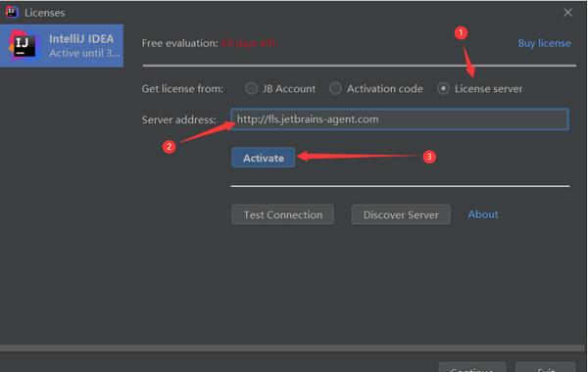This screenshot has width=588, height=372.
Task: Click the 'Free evaluation:' label text
Action: click(x=179, y=43)
